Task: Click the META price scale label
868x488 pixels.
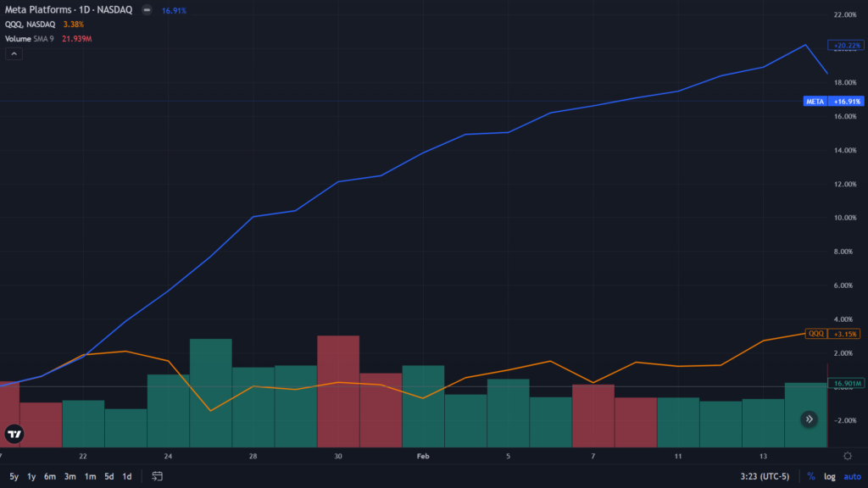Action: 834,102
